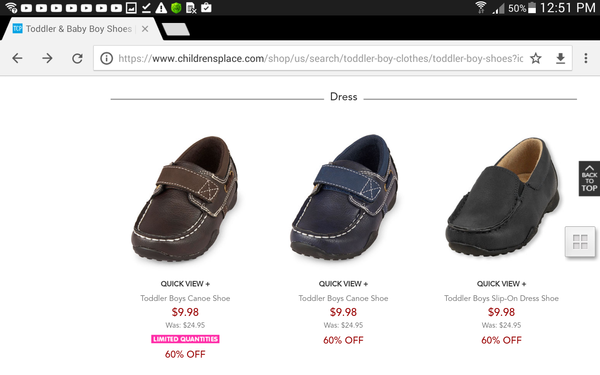Go back using the browser back arrow
600x375 pixels.
click(x=17, y=58)
